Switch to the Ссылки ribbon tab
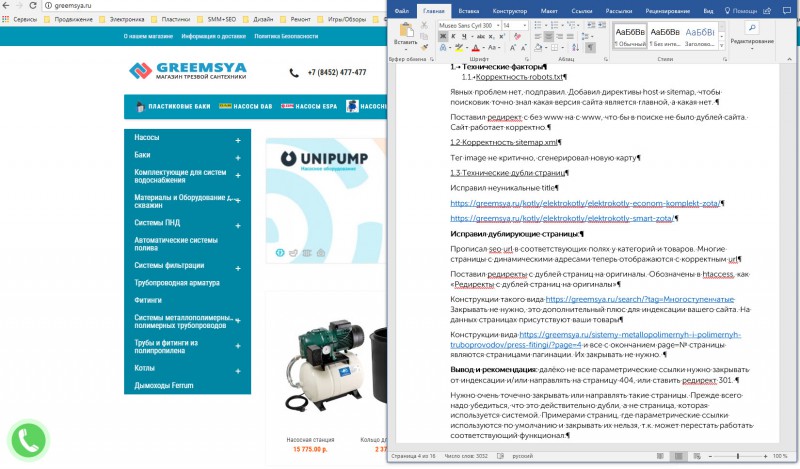The height and width of the screenshot is (469, 800). point(582,11)
